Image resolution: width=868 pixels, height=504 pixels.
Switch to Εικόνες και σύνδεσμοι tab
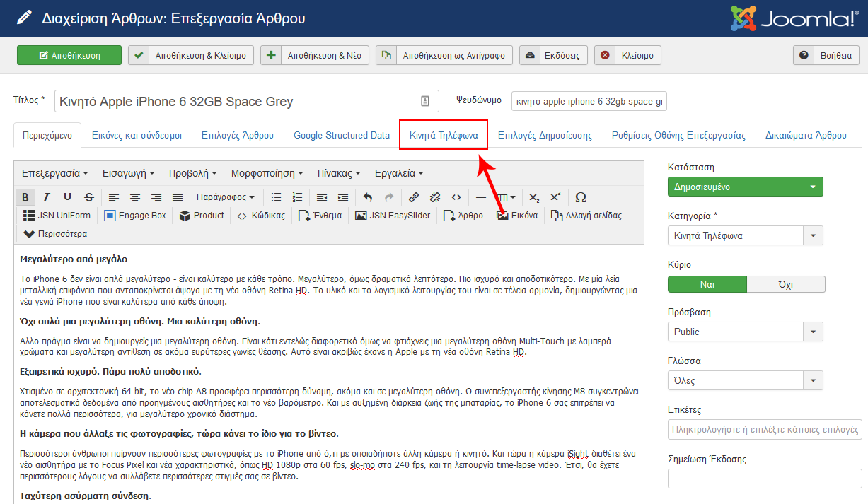[x=137, y=136]
